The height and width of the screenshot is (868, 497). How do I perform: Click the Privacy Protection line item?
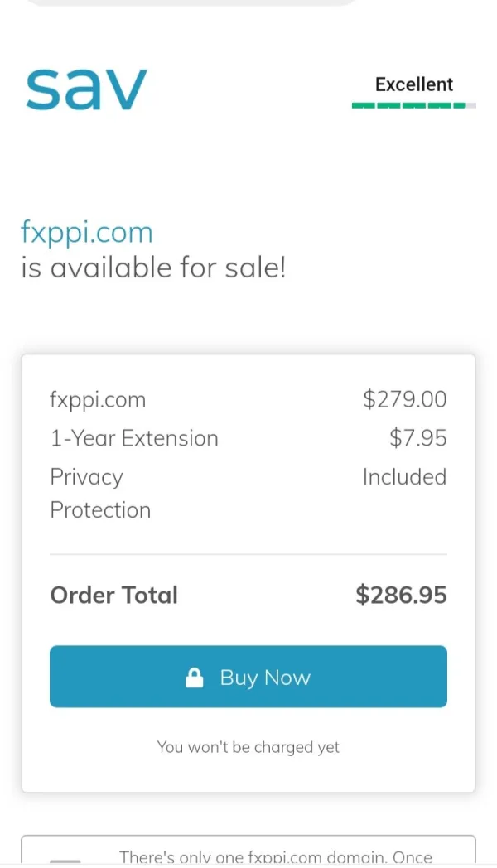(x=100, y=493)
